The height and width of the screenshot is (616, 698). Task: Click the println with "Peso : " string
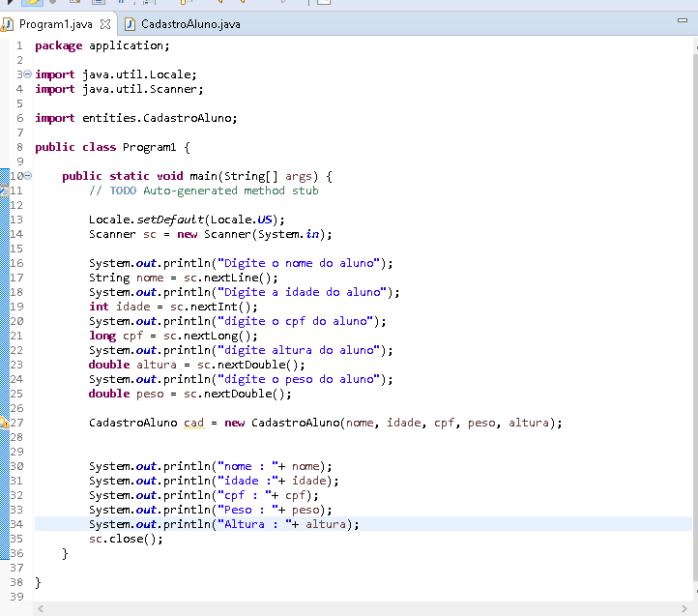(x=210, y=510)
